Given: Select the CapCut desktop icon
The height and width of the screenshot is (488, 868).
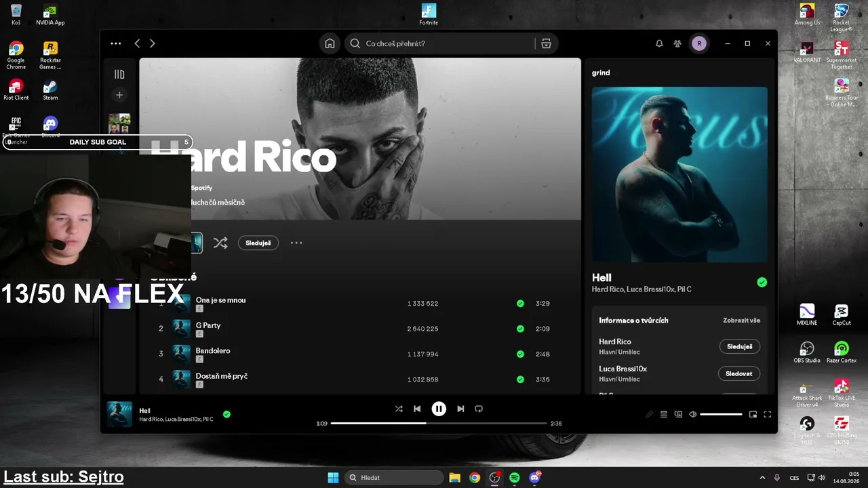Looking at the screenshot, I should click(x=842, y=314).
